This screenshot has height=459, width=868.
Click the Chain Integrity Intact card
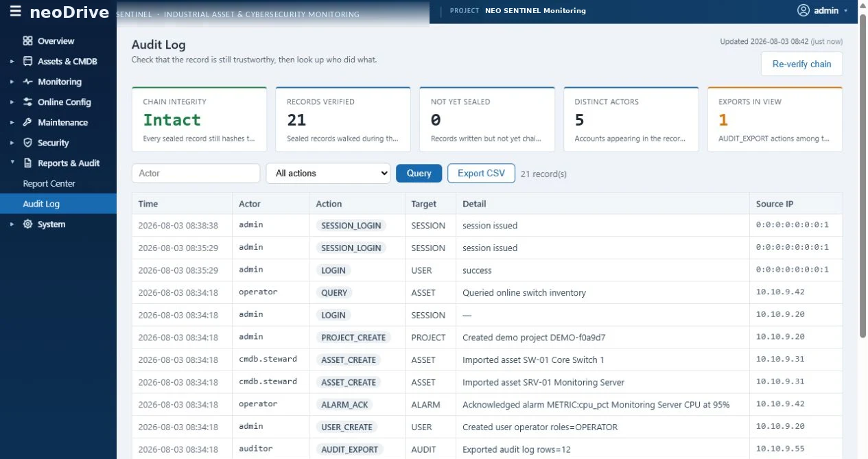point(199,119)
